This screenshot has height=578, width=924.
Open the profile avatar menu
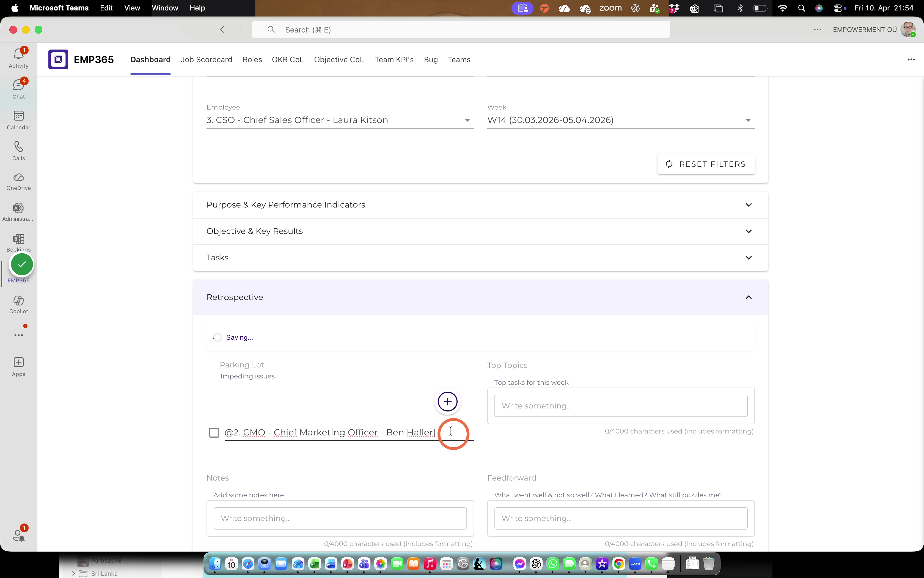tap(908, 29)
